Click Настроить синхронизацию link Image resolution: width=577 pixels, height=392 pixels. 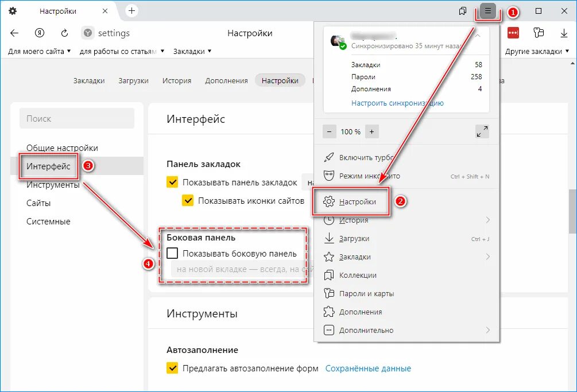pyautogui.click(x=397, y=103)
